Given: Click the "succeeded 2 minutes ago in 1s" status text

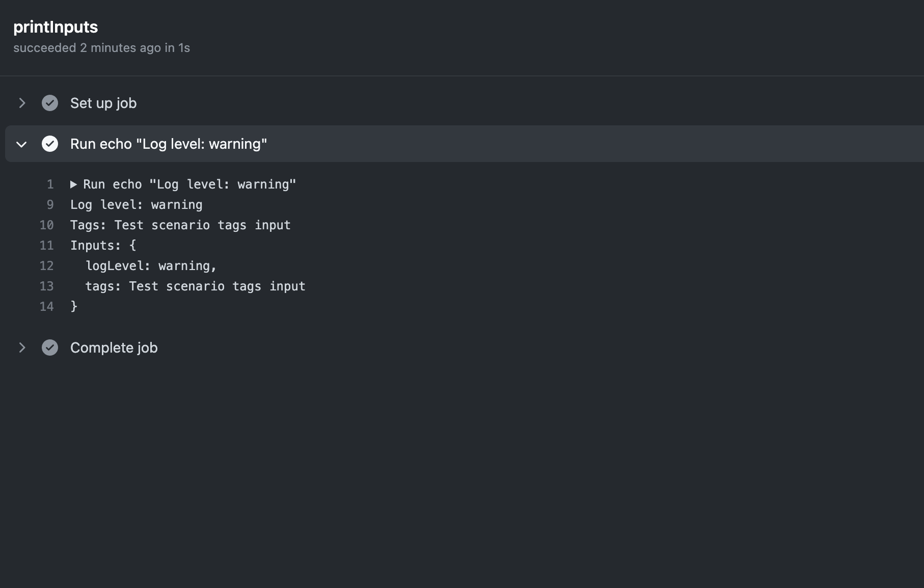Looking at the screenshot, I should [x=101, y=48].
